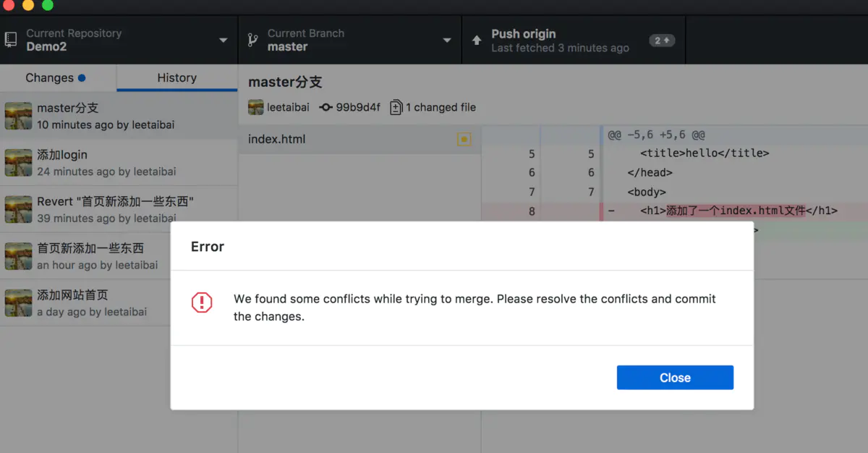Switch to the Changes tab

pos(49,77)
